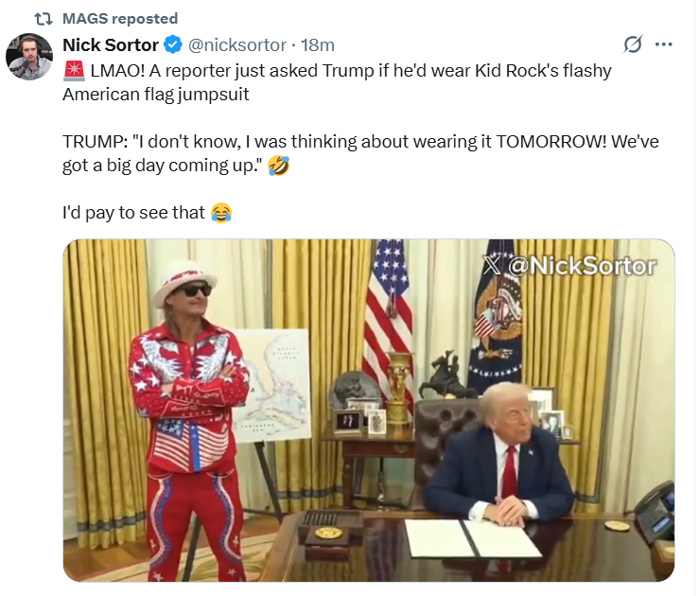Click the blue verified badge icon
Screen dimensions: 700x596
point(173,44)
